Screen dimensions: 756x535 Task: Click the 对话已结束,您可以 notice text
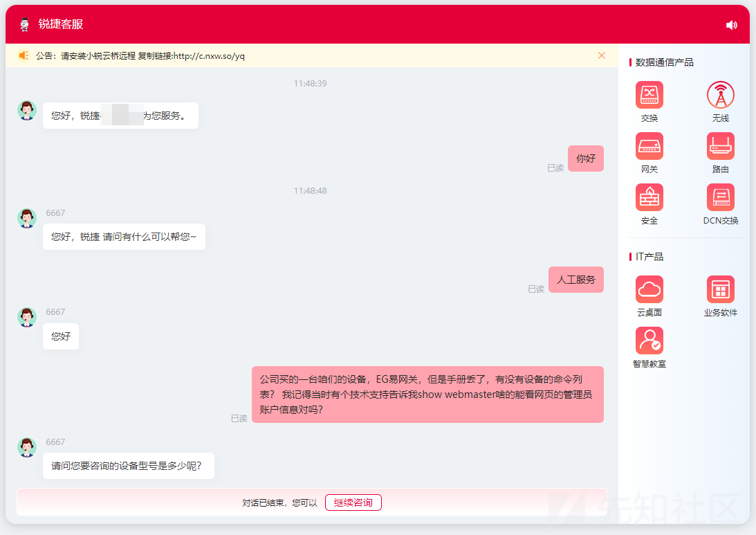tap(279, 502)
